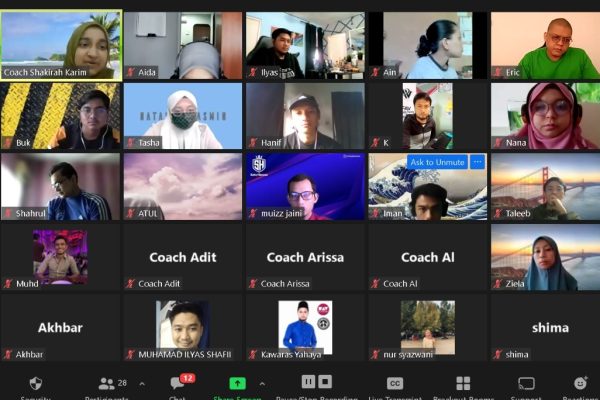
Task: Click the green Share Screen icon
Action: (x=237, y=383)
